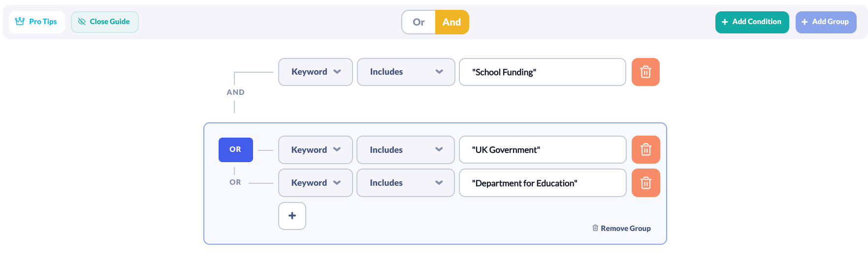Delete the "School Funding" condition
868x257 pixels.
pos(645,72)
